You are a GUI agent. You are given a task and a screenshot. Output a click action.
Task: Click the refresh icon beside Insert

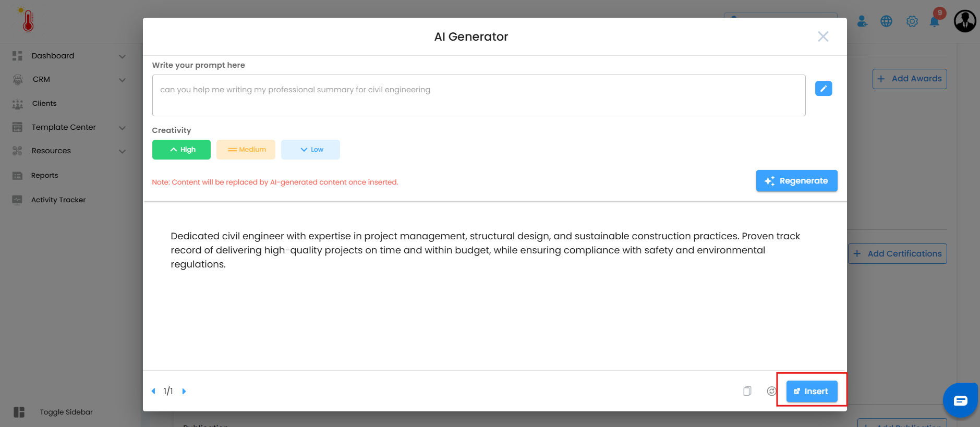coord(771,391)
